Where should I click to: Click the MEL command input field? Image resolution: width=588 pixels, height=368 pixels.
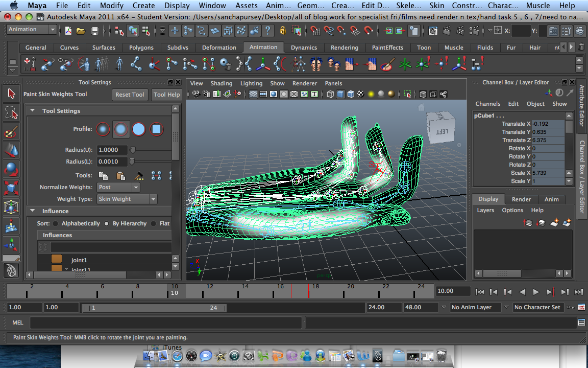(x=166, y=323)
